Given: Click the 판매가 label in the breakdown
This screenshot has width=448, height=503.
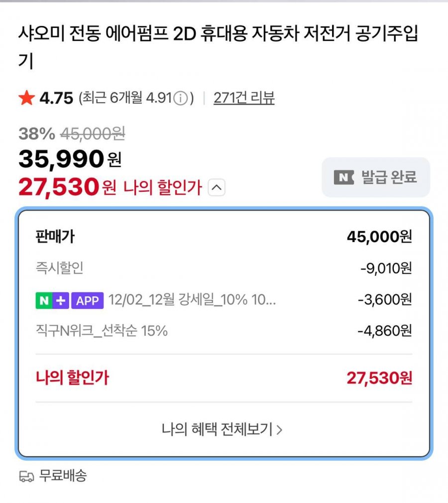Looking at the screenshot, I should coord(55,237).
